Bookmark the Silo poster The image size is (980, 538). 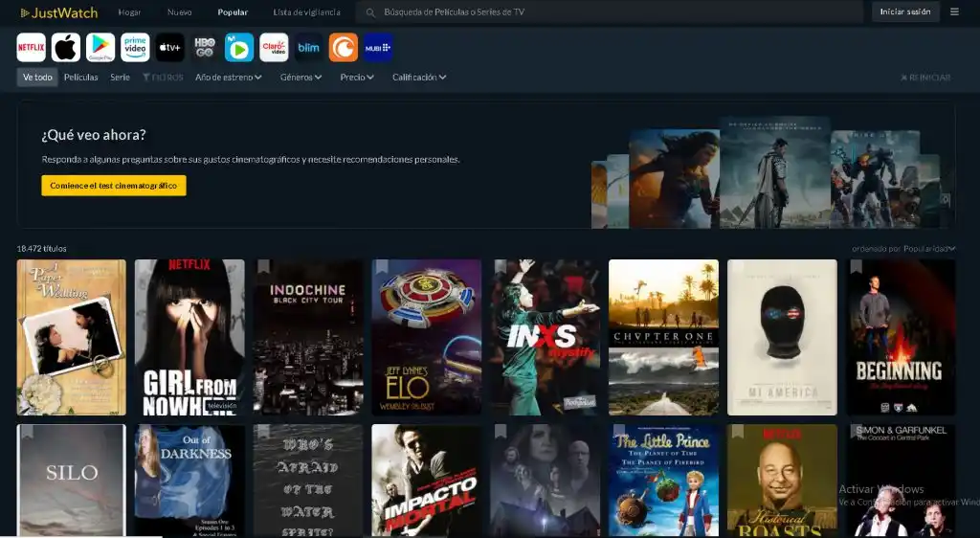coord(27,432)
